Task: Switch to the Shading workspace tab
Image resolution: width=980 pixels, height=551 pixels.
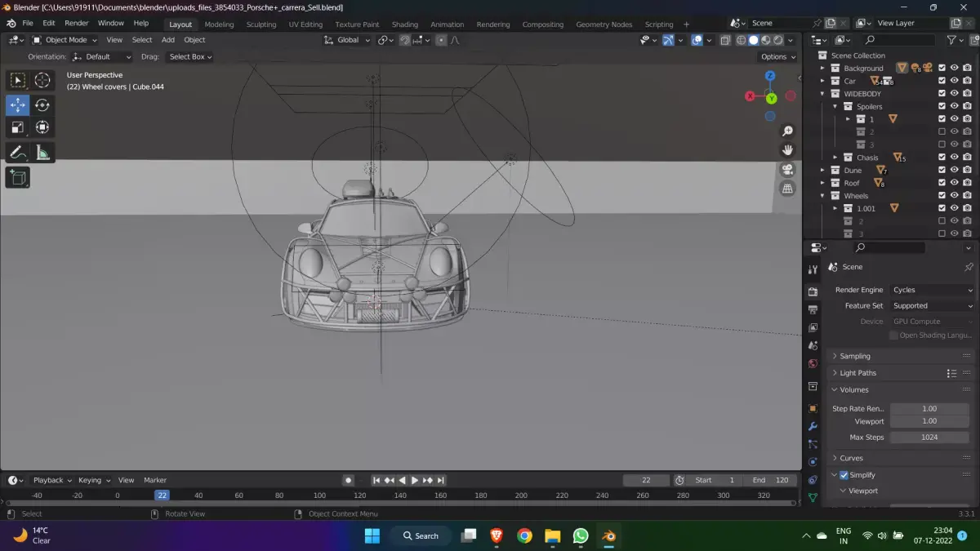Action: 404,24
